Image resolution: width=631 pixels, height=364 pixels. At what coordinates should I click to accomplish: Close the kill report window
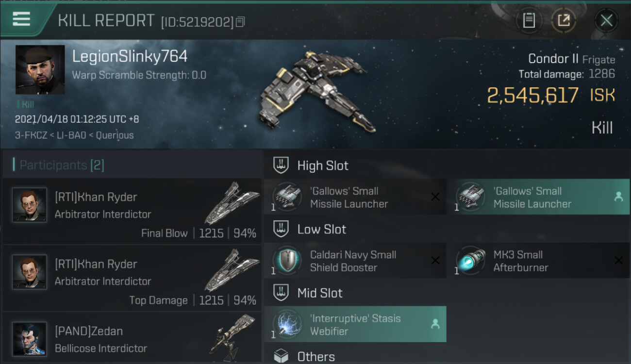[x=606, y=20]
